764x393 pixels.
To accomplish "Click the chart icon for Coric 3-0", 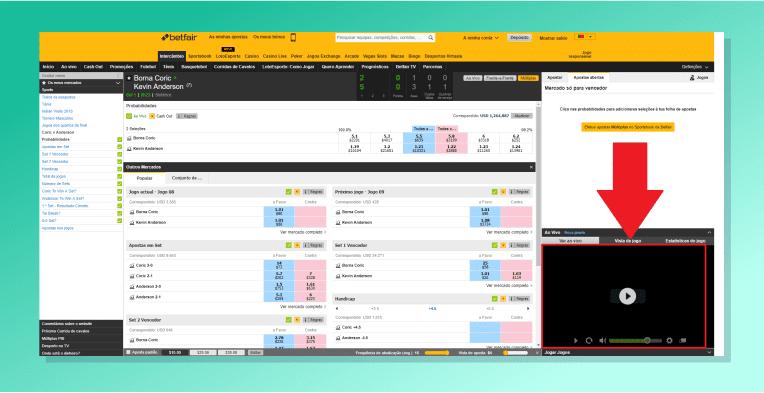I will 132,266.
